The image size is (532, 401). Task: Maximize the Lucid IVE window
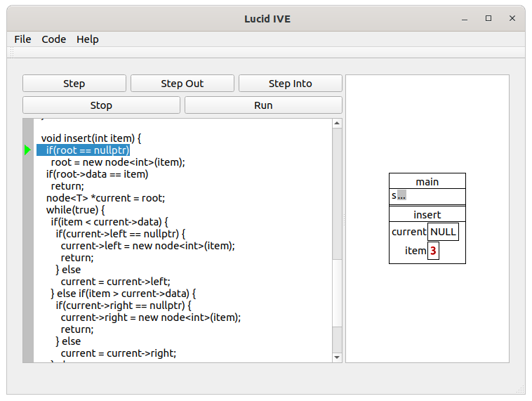click(488, 18)
